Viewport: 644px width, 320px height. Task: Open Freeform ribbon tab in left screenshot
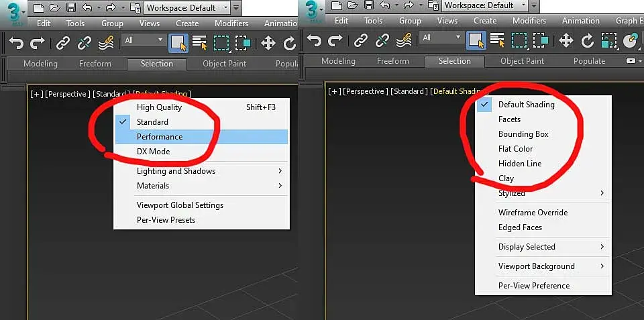coord(95,64)
